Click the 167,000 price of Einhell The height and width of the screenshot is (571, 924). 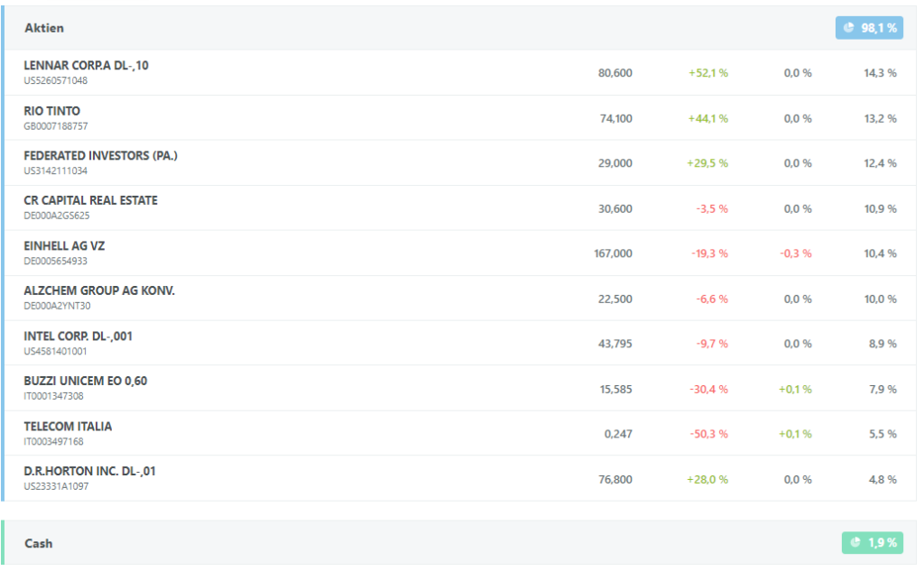[x=613, y=253]
